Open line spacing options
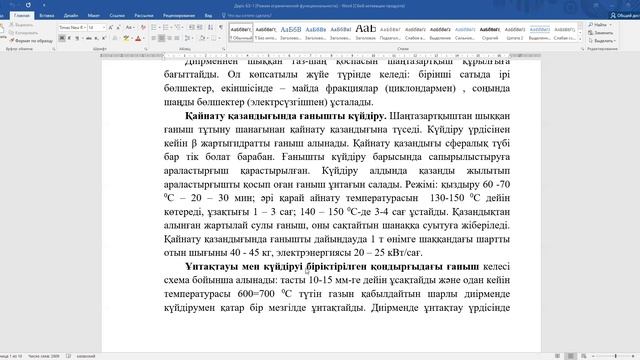Image resolution: width=640 pixels, height=360 pixels. click(x=187, y=38)
